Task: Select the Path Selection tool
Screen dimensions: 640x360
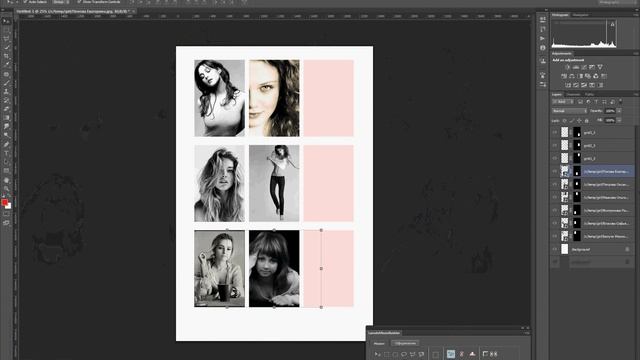Action: (6, 162)
